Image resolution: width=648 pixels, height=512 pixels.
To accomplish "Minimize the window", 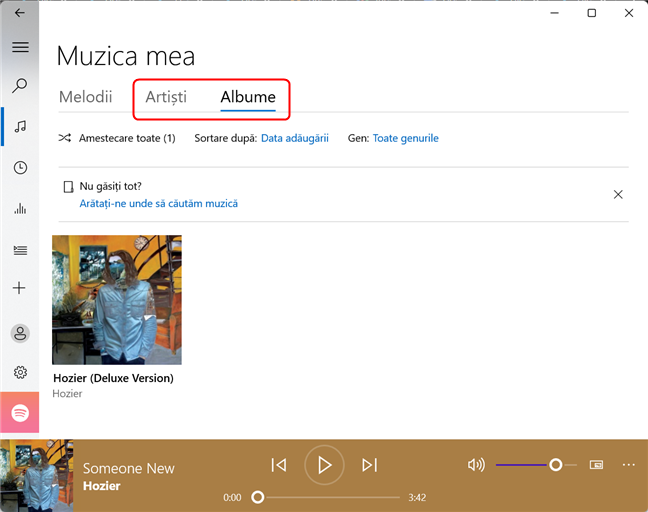I will click(555, 13).
